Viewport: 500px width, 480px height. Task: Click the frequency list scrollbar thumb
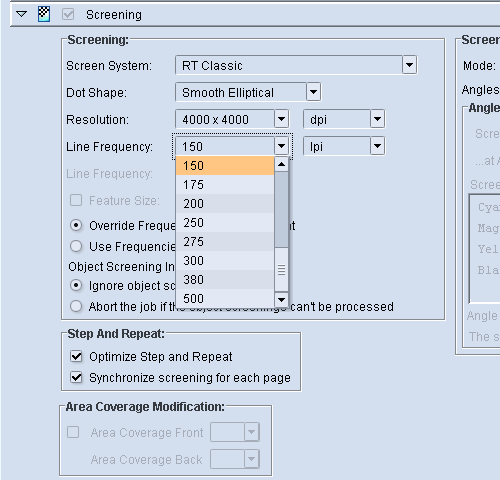click(281, 210)
